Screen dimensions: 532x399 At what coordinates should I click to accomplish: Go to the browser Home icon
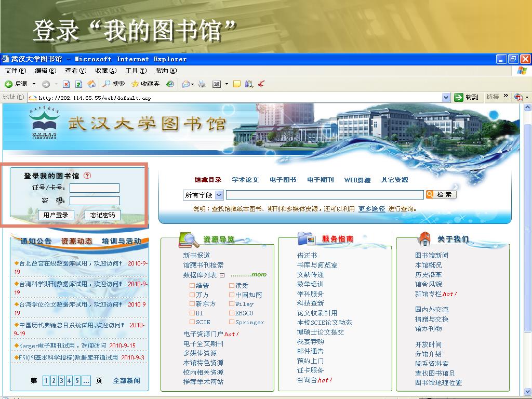pos(91,84)
